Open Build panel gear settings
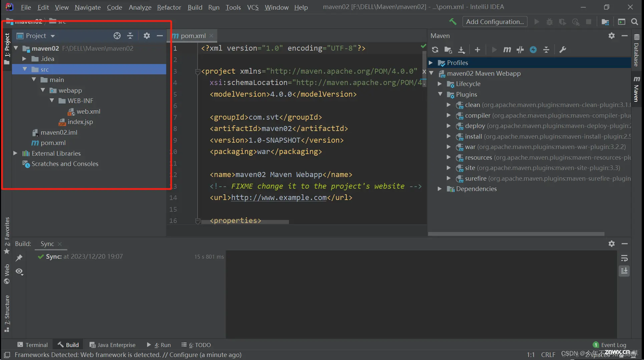644x360 pixels. point(612,244)
